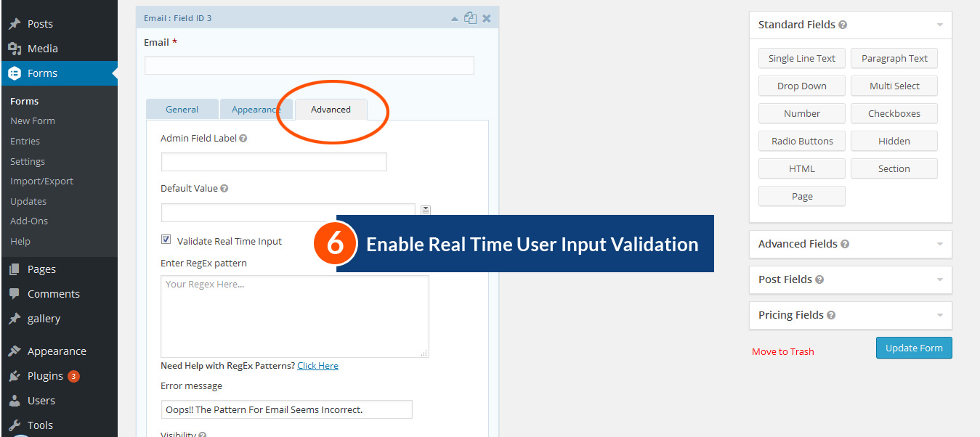Screen dimensions: 980x437
Task: Click the Plugins update count badge
Action: [73, 376]
